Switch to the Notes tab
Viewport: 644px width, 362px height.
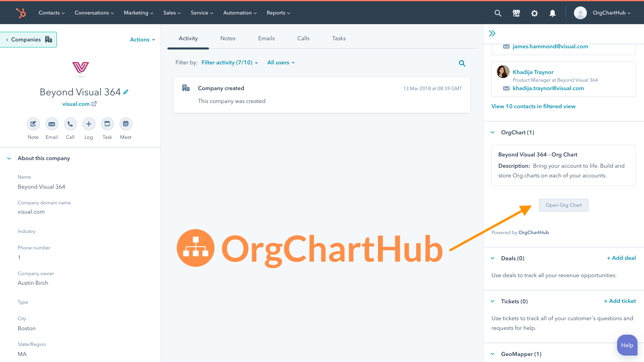(x=228, y=38)
